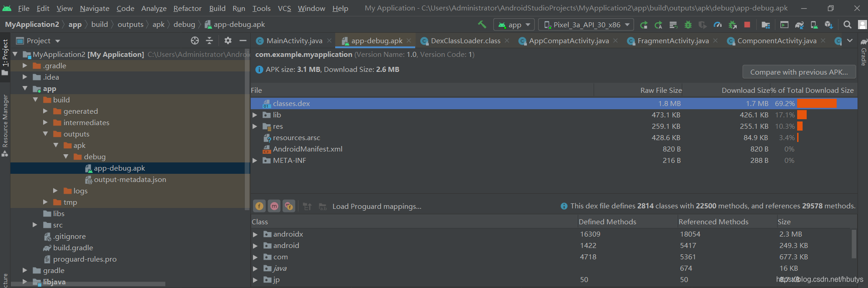The width and height of the screenshot is (868, 288).
Task: Expand the lib folder in APK files
Action: [255, 115]
